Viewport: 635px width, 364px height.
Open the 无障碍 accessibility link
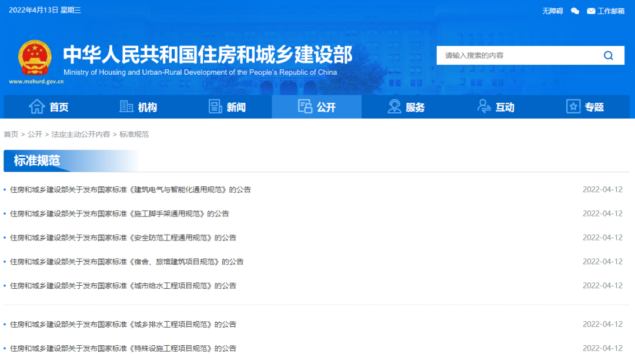click(x=552, y=11)
